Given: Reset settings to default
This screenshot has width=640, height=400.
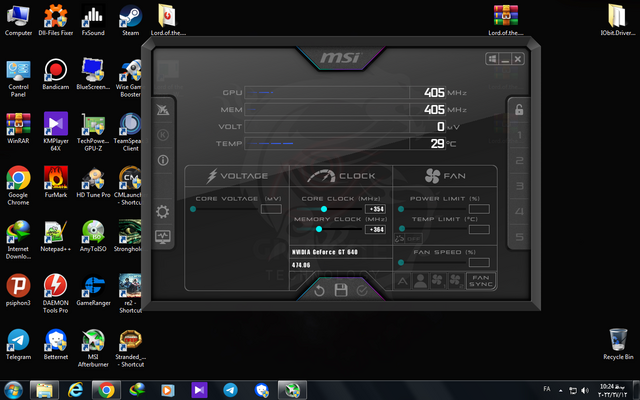Looking at the screenshot, I should [319, 290].
